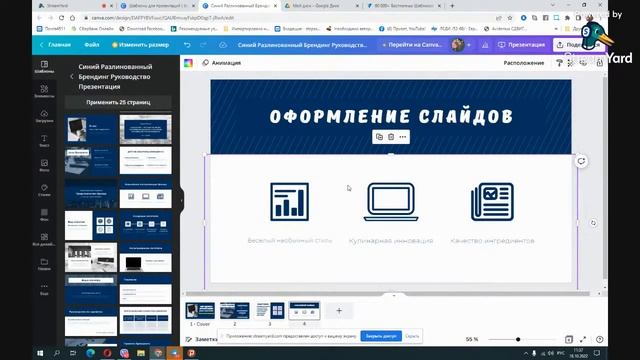Click the horizontal scrollbar under the canvas
This screenshot has height=360, width=640.
point(388,293)
